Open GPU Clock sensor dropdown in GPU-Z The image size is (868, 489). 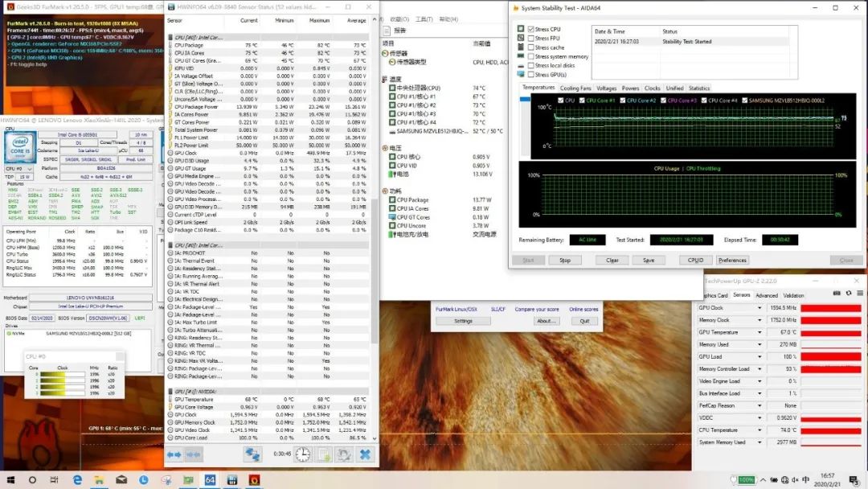[x=758, y=308]
